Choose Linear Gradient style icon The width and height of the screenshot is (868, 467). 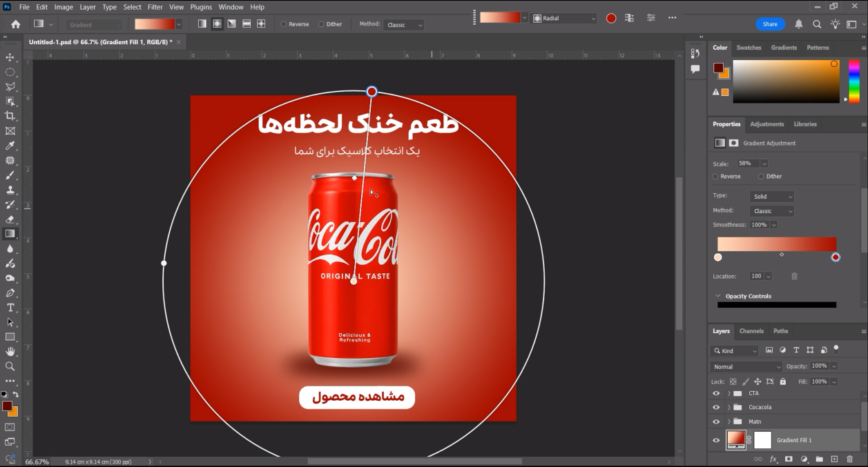pos(202,23)
